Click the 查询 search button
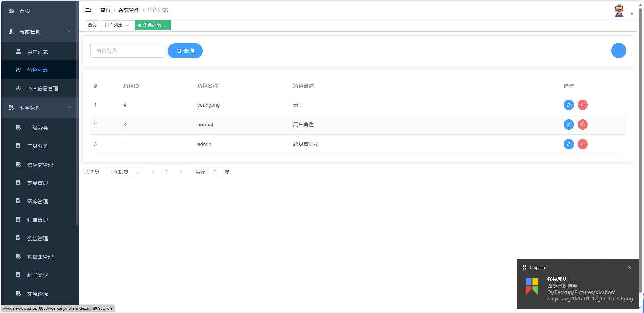Image resolution: width=644 pixels, height=313 pixels. click(185, 51)
